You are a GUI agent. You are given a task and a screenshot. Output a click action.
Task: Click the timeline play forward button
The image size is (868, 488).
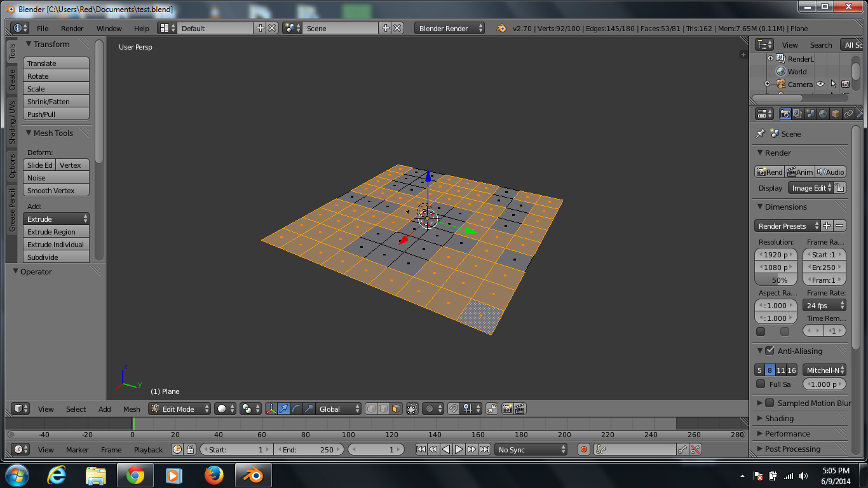pyautogui.click(x=459, y=449)
